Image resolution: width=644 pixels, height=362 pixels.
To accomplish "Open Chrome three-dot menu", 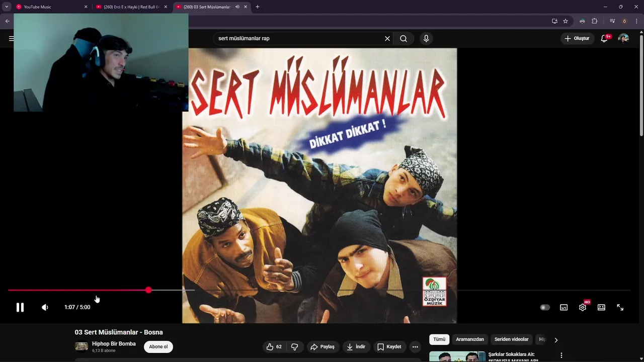I will (x=636, y=21).
